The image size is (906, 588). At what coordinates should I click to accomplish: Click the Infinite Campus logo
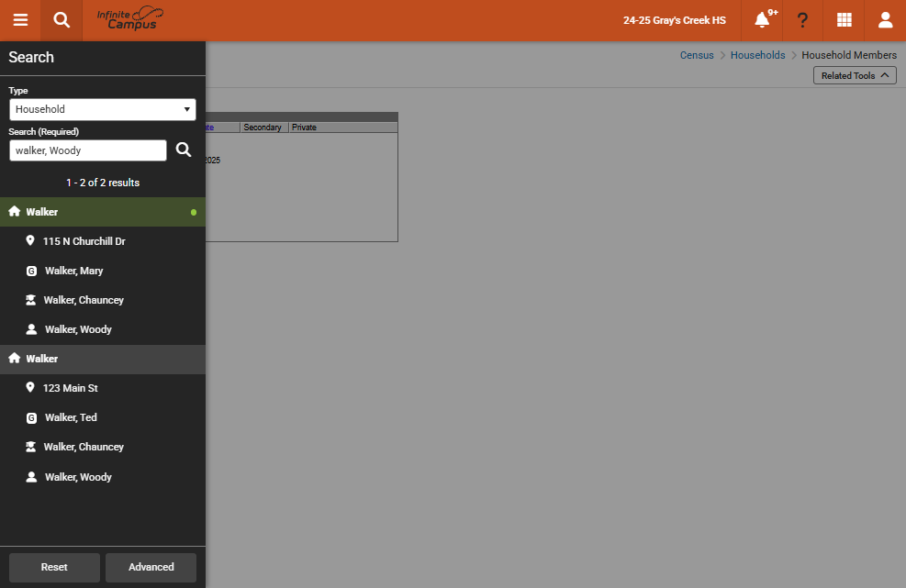pos(130,18)
